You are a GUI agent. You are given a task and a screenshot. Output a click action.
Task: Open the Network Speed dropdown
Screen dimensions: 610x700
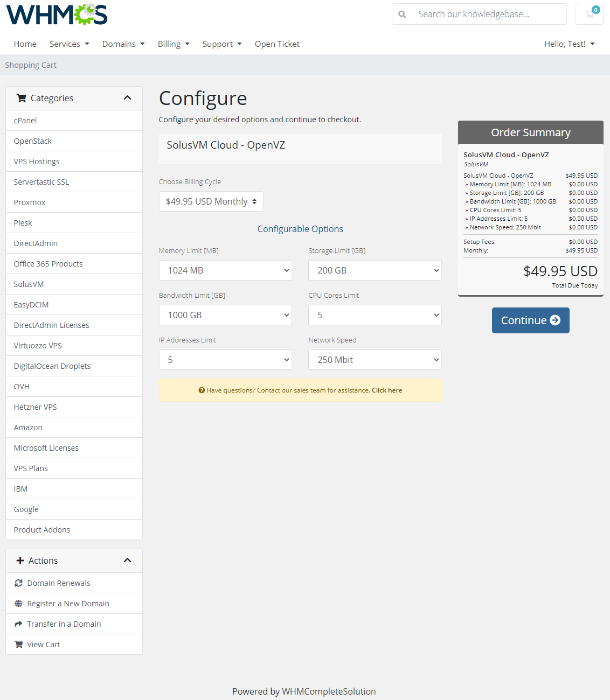point(375,359)
